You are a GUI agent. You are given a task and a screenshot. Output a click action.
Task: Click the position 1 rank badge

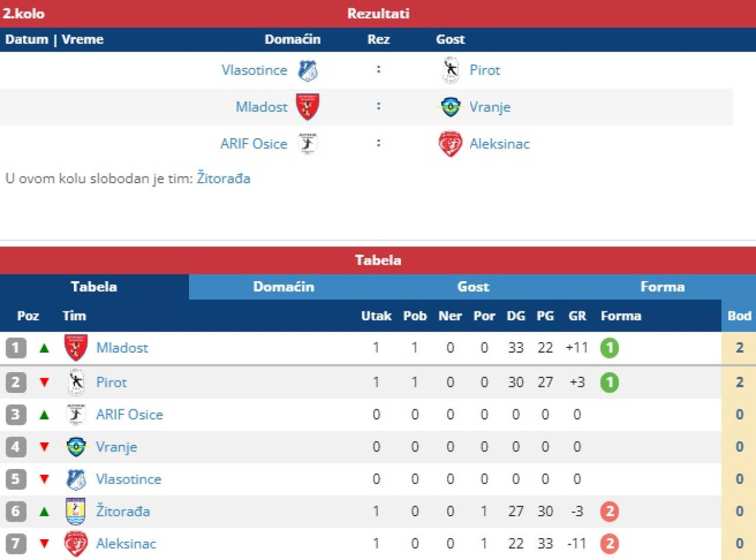click(16, 348)
